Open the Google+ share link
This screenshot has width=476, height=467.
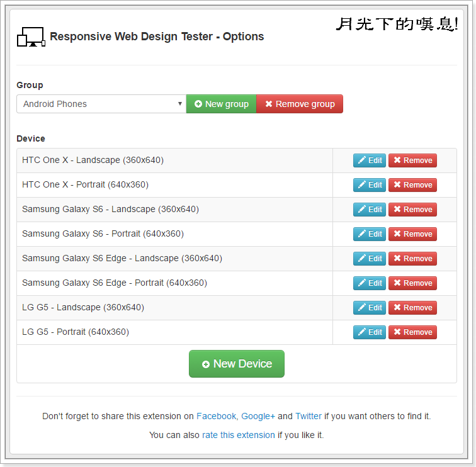[258, 416]
